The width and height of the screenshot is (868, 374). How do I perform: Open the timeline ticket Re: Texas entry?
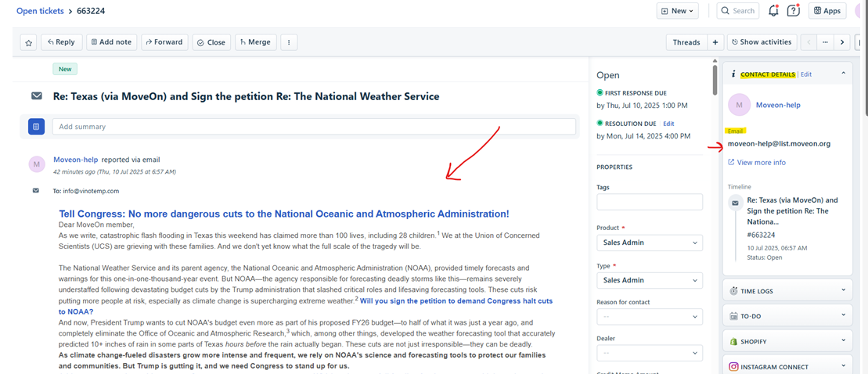click(794, 210)
